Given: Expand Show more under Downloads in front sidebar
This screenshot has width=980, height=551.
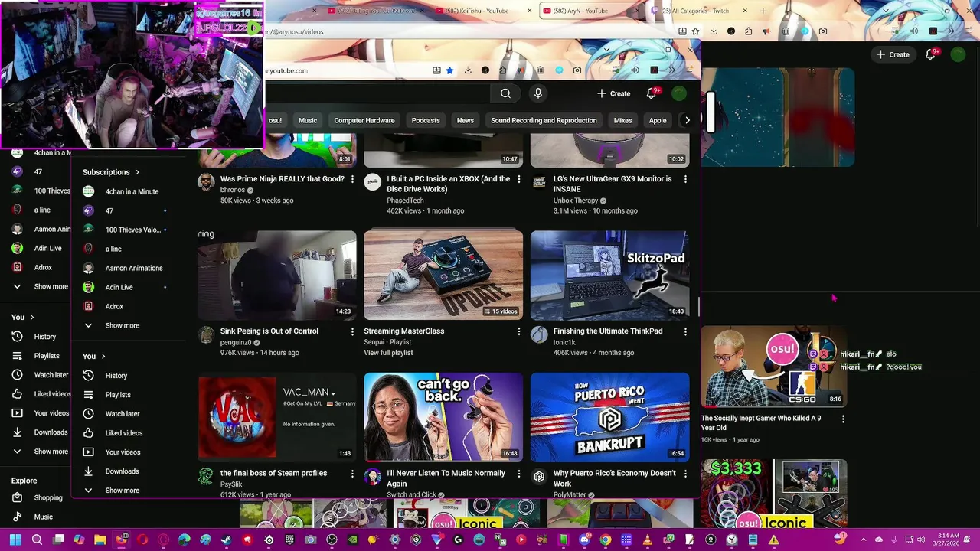Looking at the screenshot, I should [111, 491].
